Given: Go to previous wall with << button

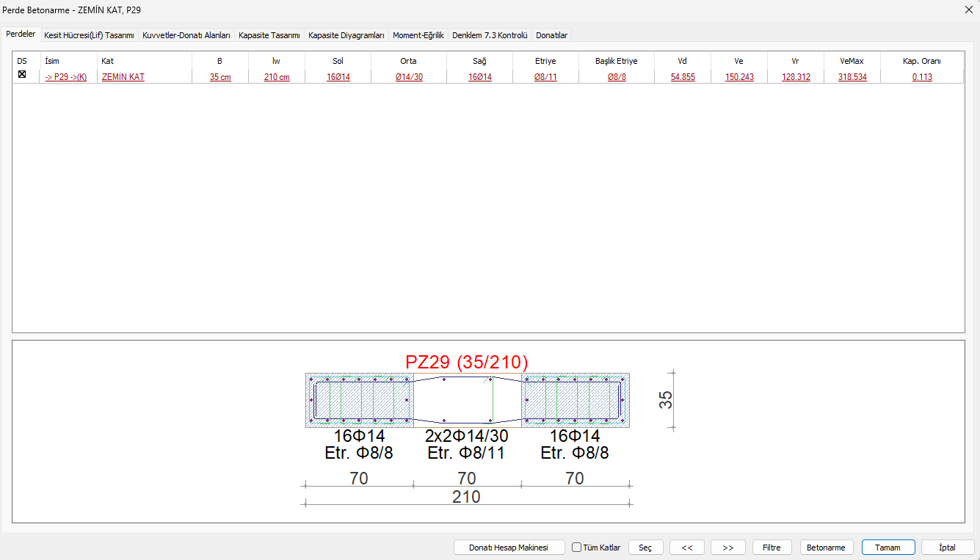Looking at the screenshot, I should click(x=687, y=548).
